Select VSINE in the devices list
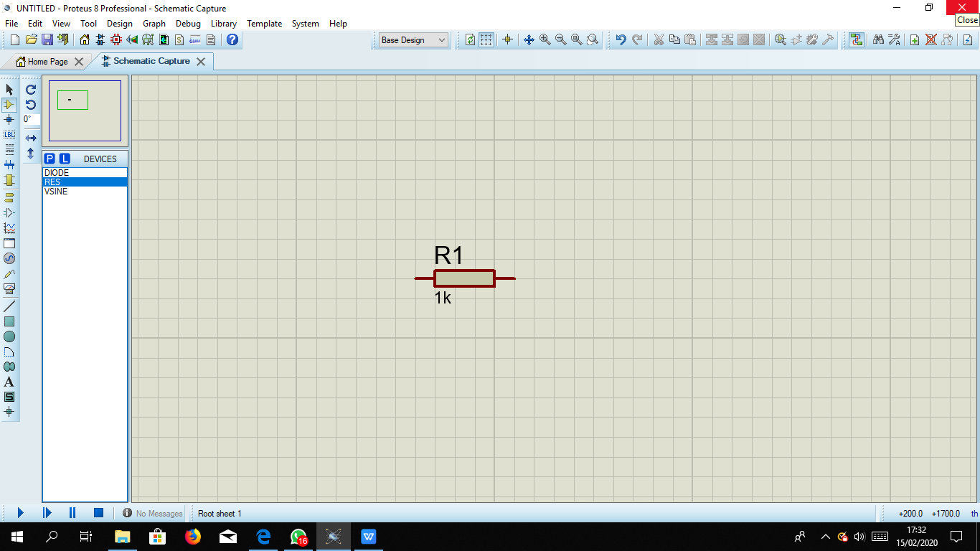The height and width of the screenshot is (551, 980). pyautogui.click(x=85, y=192)
